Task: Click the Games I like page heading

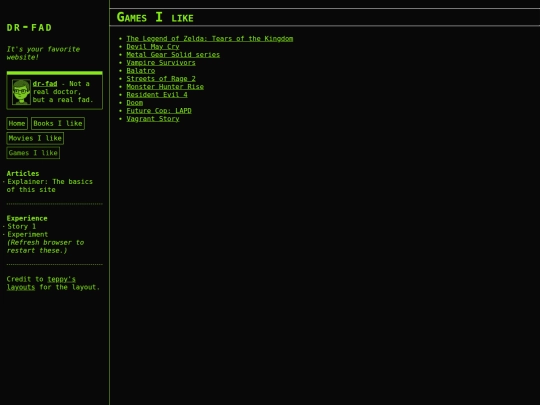Action: [155, 17]
